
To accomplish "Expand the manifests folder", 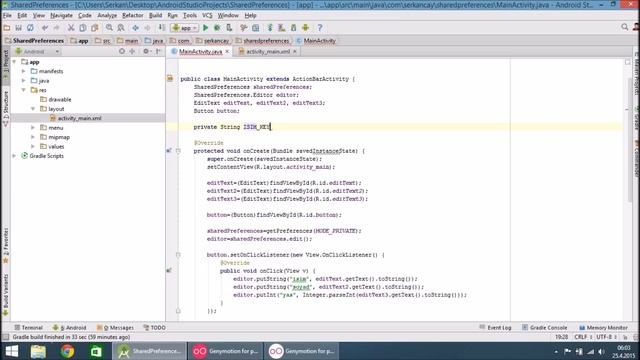I will tap(24, 71).
